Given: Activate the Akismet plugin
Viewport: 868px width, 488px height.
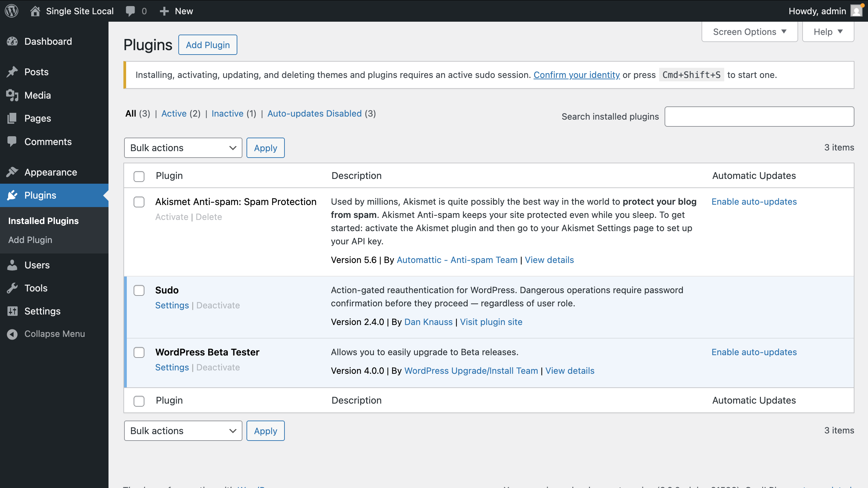Looking at the screenshot, I should 172,217.
